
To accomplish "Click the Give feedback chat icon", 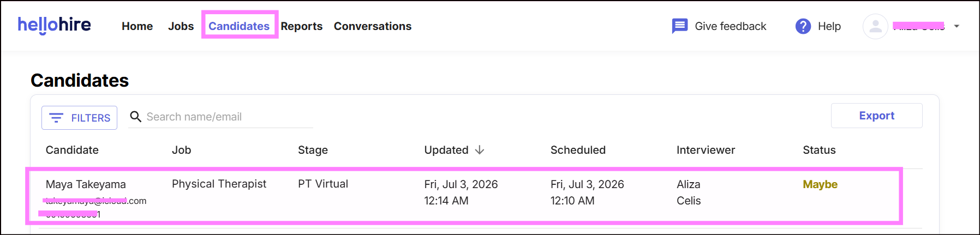I will 679,26.
